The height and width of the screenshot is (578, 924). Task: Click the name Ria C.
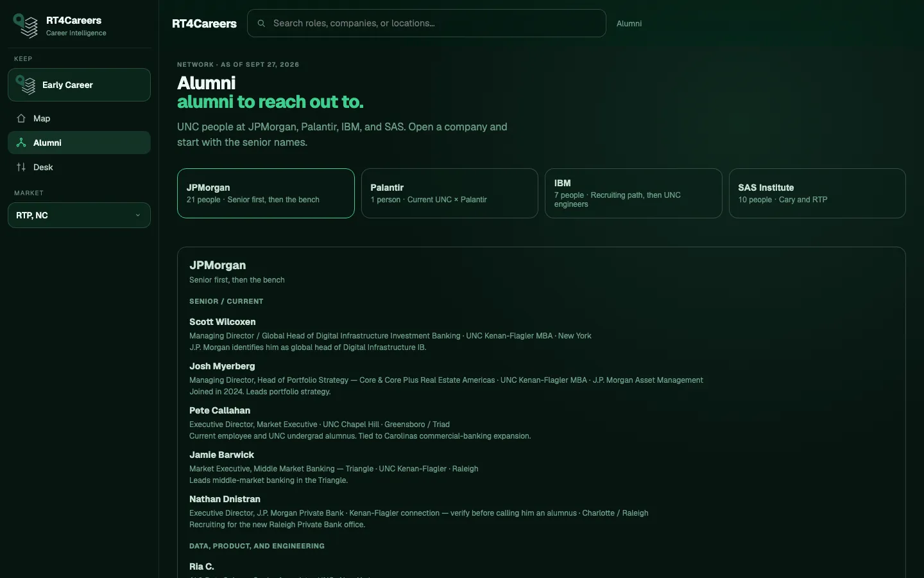(201, 566)
